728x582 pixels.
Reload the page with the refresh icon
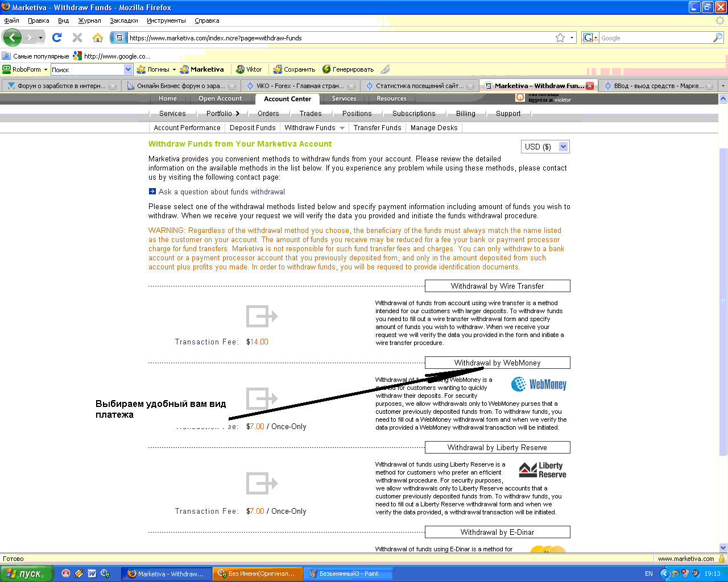(57, 38)
